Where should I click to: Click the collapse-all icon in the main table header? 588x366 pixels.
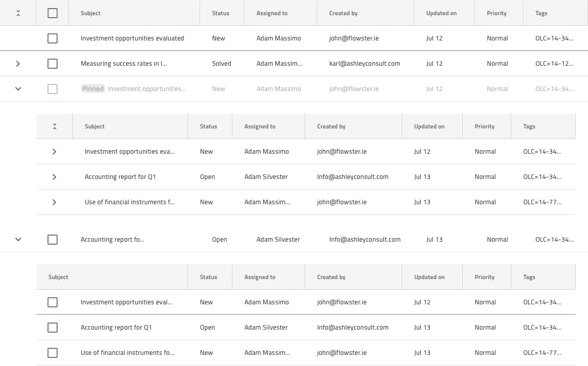(18, 13)
